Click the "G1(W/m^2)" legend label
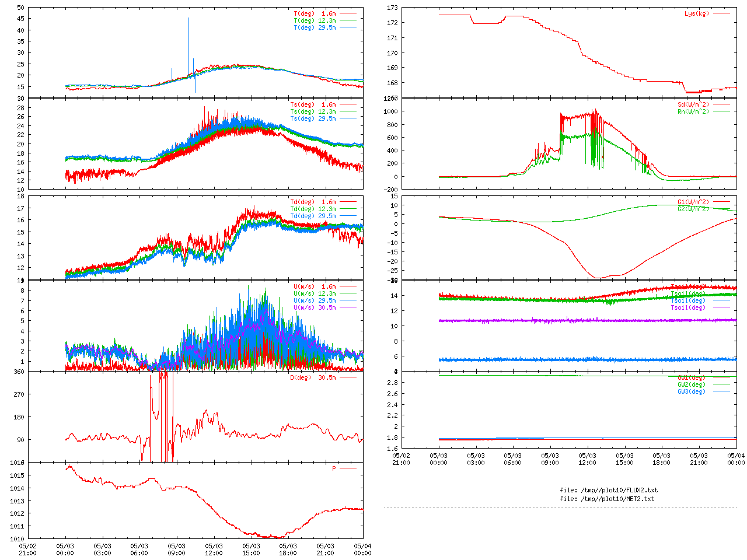Screen dimensions: 747x560 (x=693, y=202)
